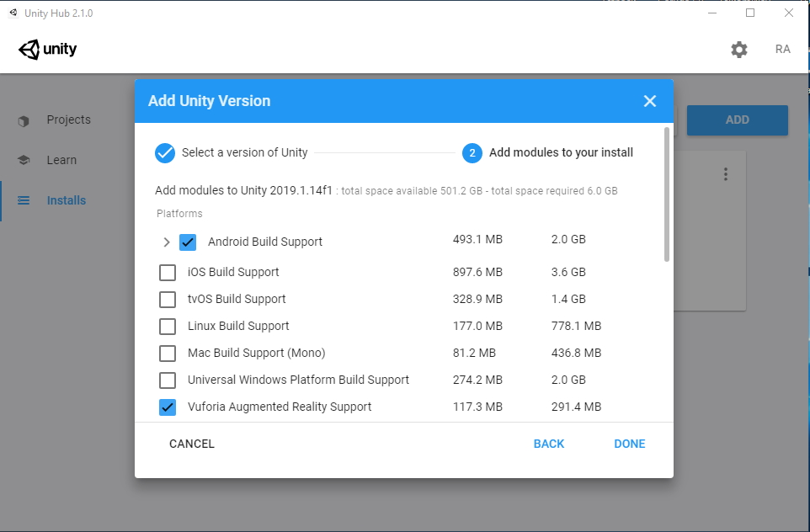
Task: Click the 'Platforms' section heading
Action: coord(179,214)
